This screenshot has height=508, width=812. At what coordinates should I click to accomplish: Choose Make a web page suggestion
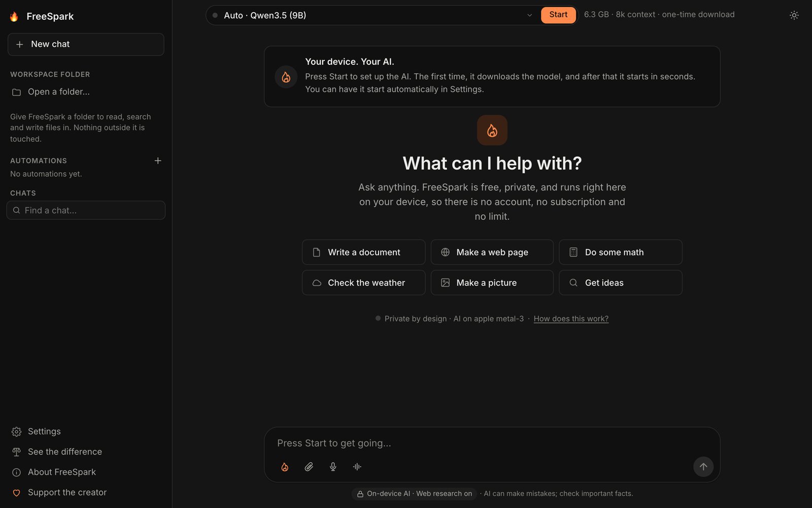[x=492, y=252]
